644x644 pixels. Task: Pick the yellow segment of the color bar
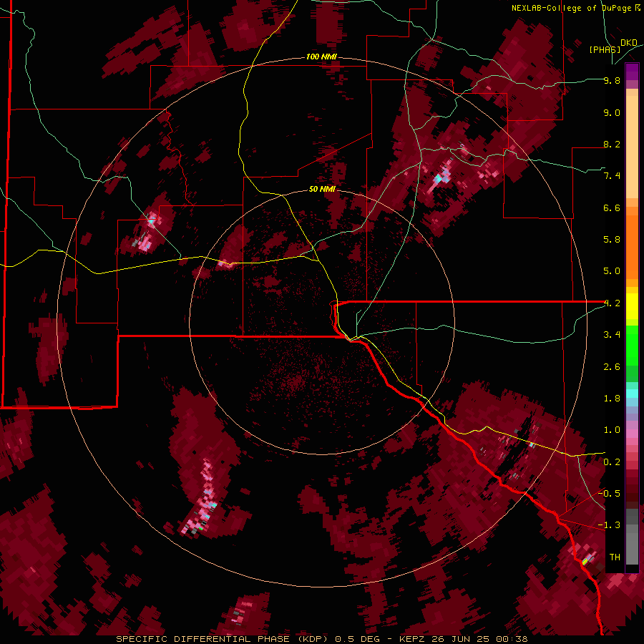(x=632, y=306)
